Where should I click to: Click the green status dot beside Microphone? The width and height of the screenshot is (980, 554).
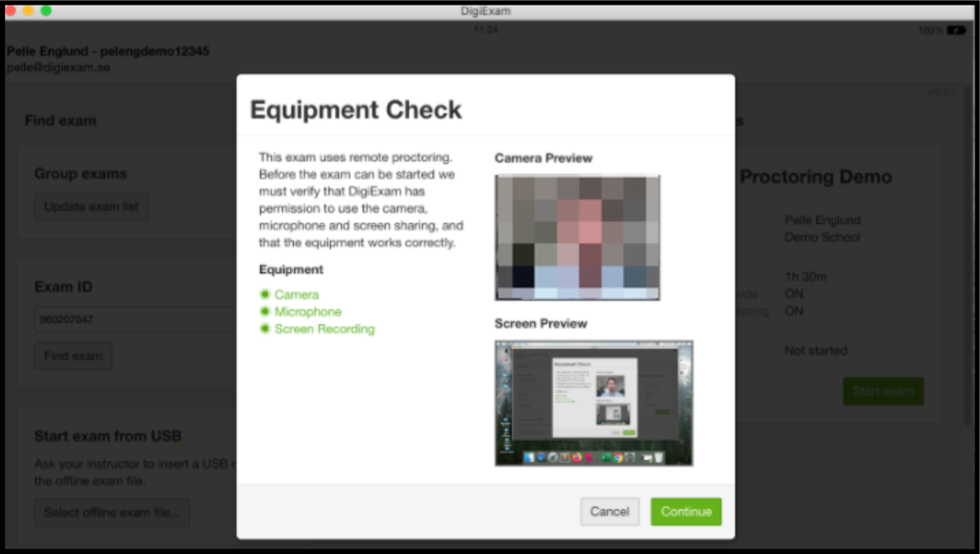265,312
